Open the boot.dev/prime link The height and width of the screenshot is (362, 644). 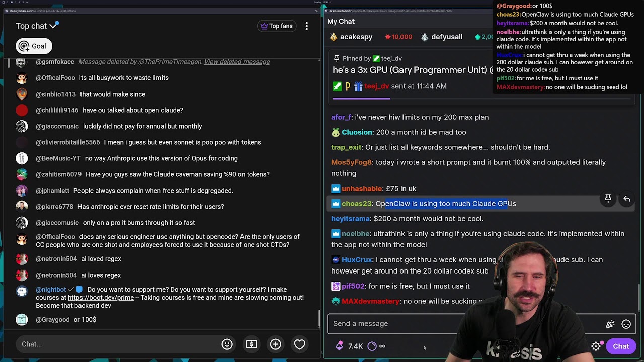pyautogui.click(x=101, y=297)
